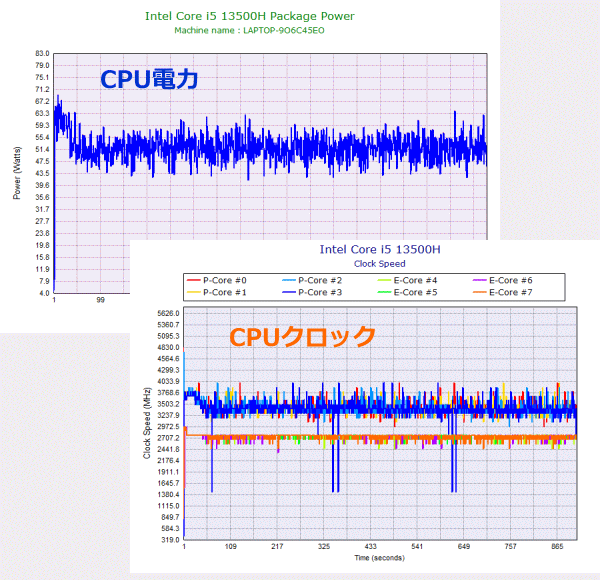This screenshot has width=600, height=580.
Task: Select the 'P-Core #0' legend label
Action: point(225,280)
